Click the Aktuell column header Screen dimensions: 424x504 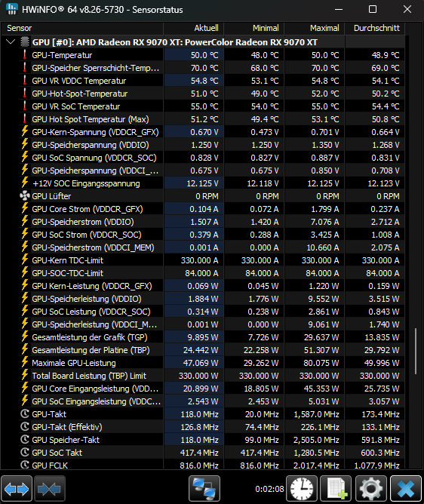pos(194,28)
